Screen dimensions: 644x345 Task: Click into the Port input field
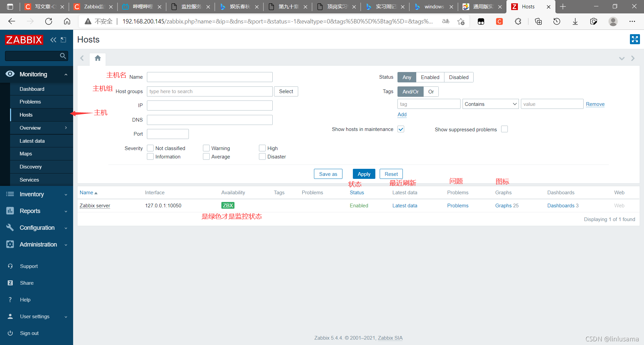point(168,134)
